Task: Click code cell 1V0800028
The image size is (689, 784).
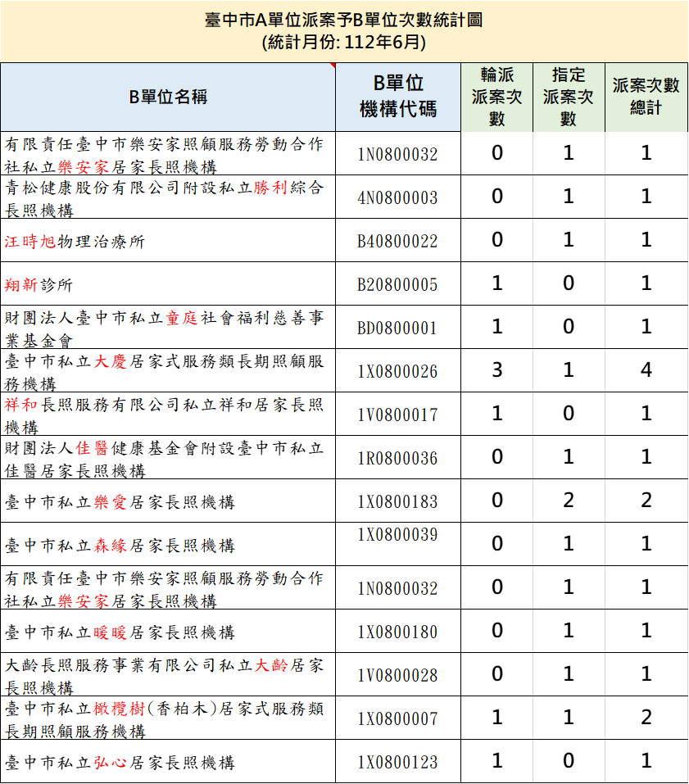Action: pos(398,676)
